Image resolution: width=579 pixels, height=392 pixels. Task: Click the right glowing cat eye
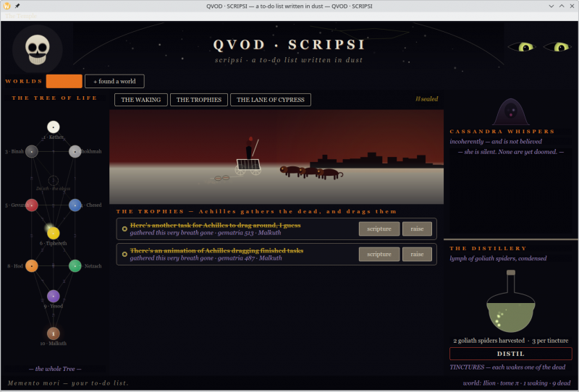coord(557,47)
